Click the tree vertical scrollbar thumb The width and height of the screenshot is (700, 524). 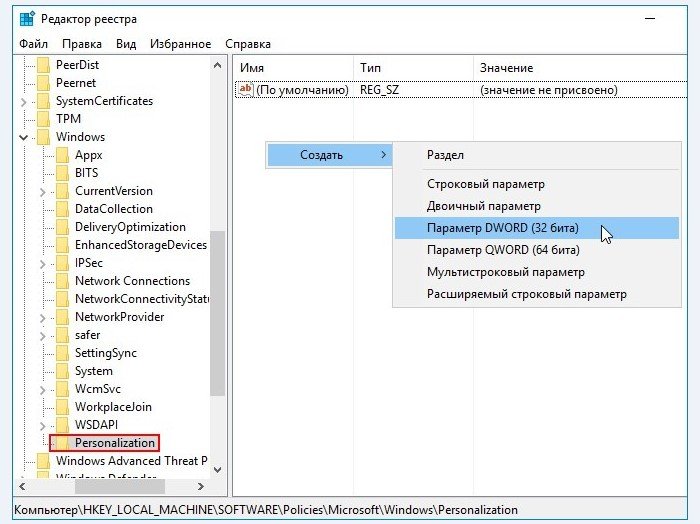click(217, 313)
